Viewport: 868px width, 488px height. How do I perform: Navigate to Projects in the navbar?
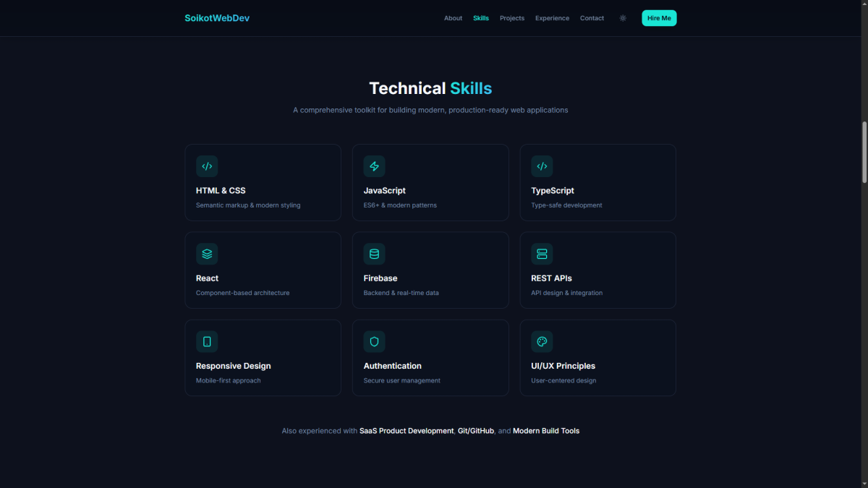tap(512, 18)
